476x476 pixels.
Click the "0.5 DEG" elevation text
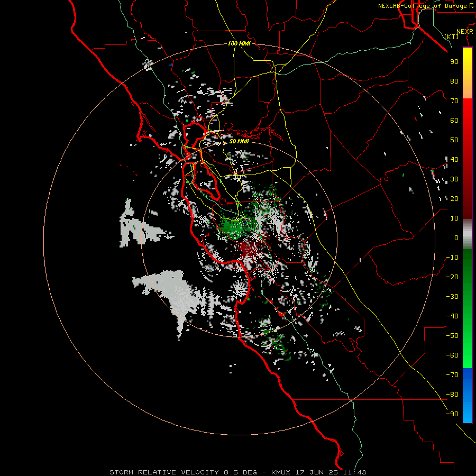point(240,472)
